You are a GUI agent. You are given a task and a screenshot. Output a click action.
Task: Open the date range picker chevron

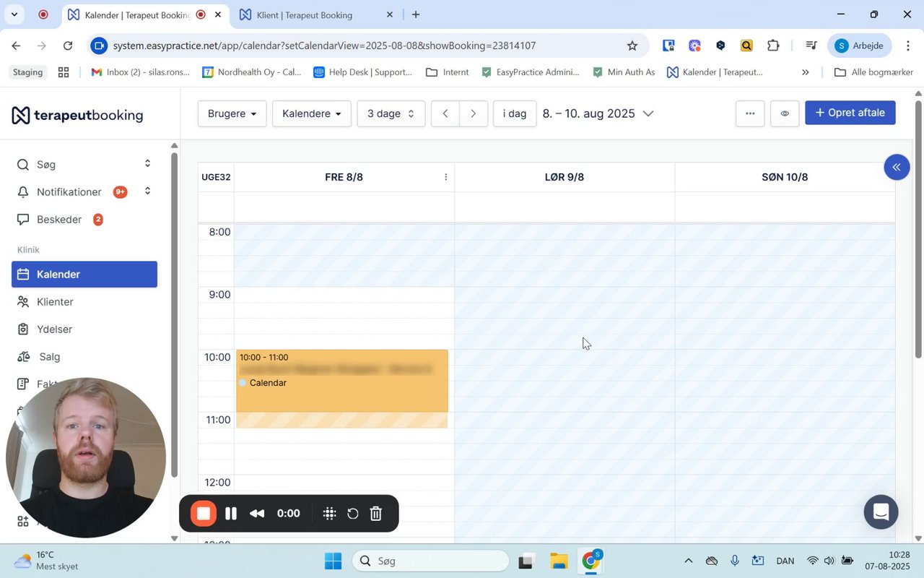point(648,113)
